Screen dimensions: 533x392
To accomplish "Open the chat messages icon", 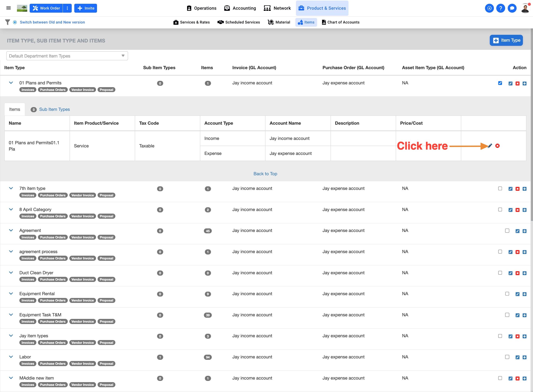I will coord(512,8).
